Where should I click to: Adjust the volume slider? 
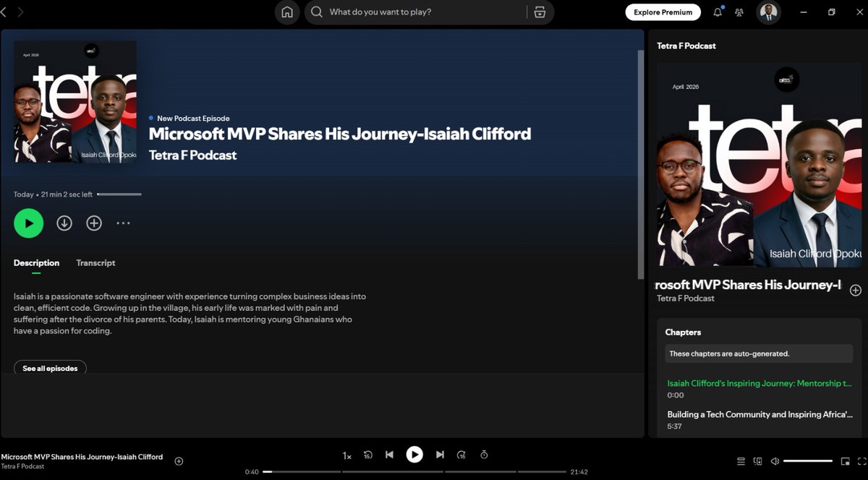pos(808,461)
